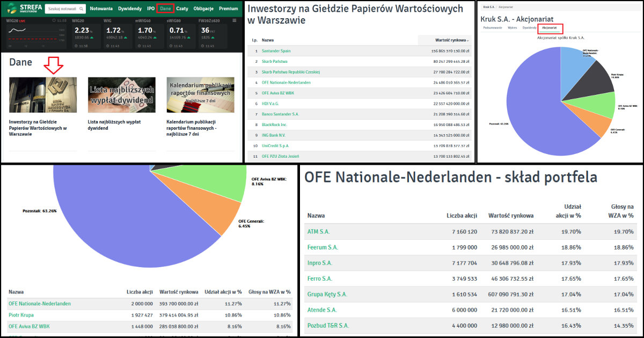Open the Notowania menu
The width and height of the screenshot is (644, 338).
point(101,9)
